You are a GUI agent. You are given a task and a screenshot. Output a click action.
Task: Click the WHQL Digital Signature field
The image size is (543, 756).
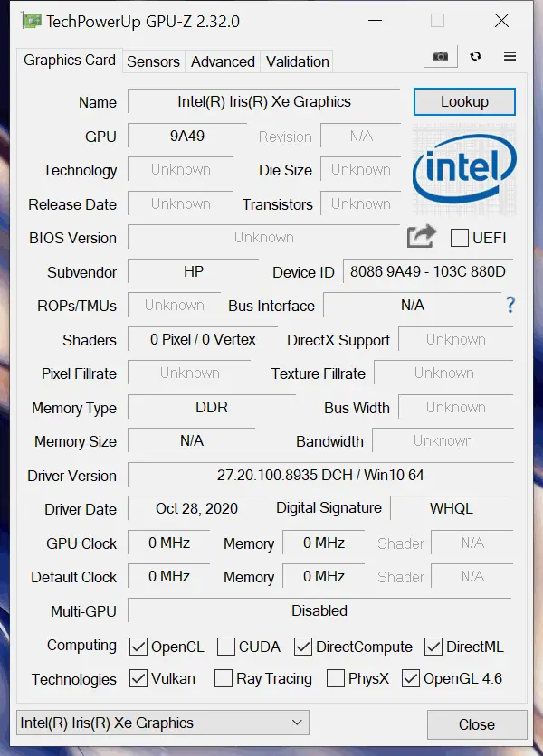click(451, 508)
